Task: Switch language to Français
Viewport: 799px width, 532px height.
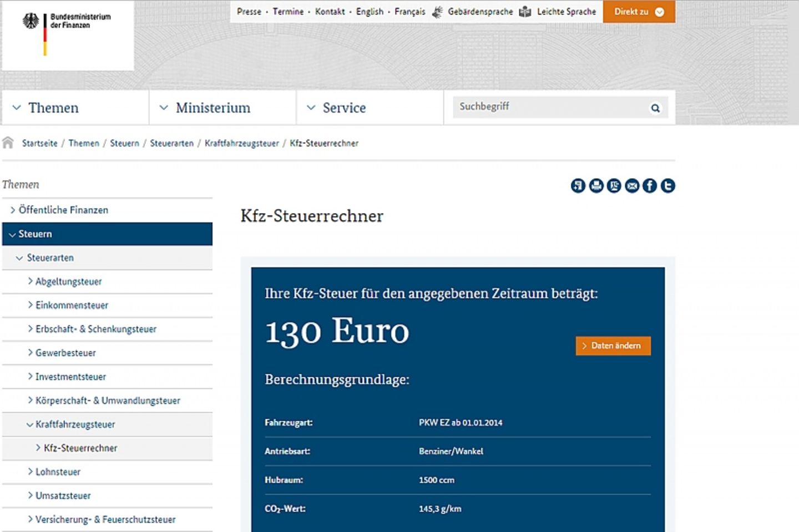Action: 409,12
